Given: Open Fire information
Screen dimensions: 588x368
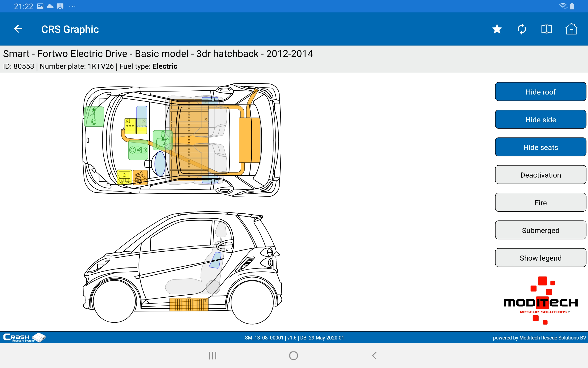Looking at the screenshot, I should coord(541,202).
